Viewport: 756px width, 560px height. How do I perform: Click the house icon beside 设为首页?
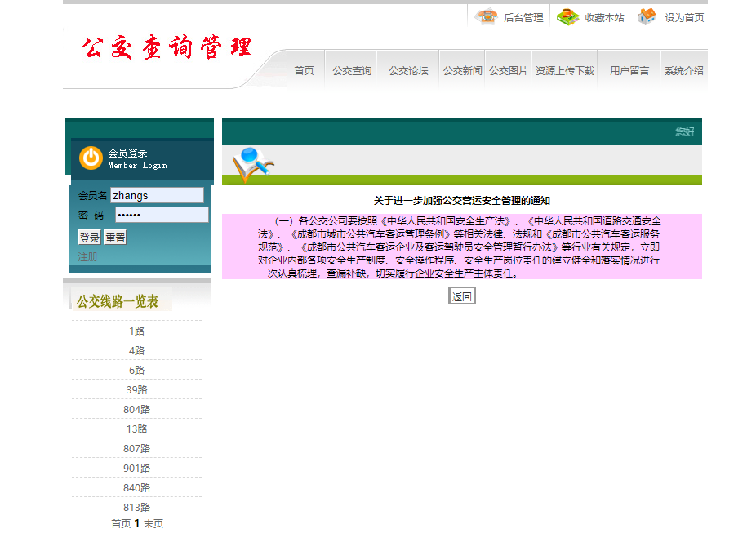(647, 17)
